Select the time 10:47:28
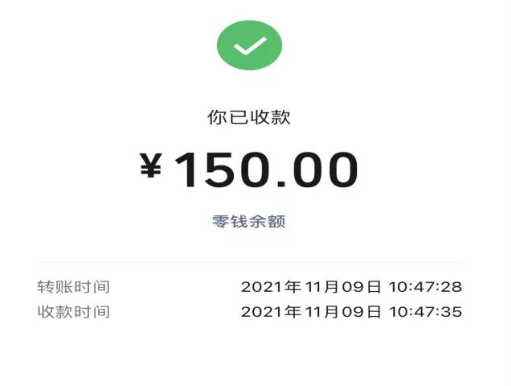Viewport: 511px width, 386px height. pos(425,287)
